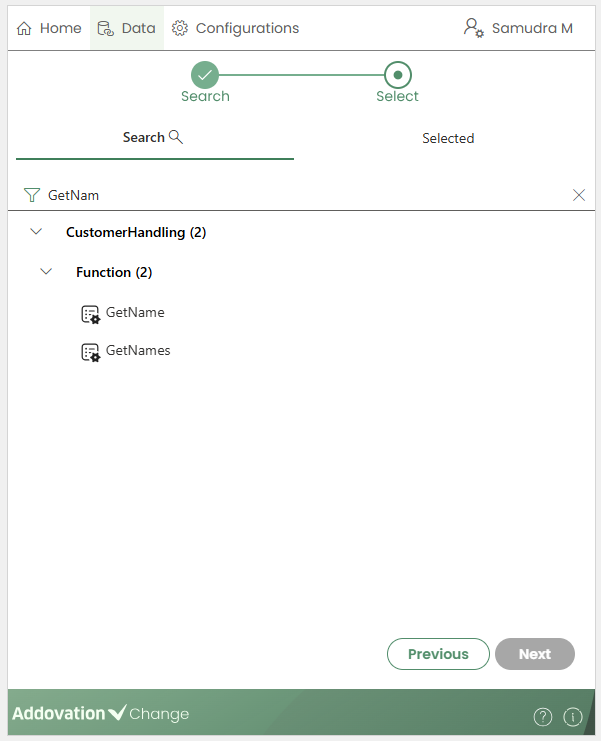Screen dimensions: 601x741
Task: Clear the filter text with X
Action: pyautogui.click(x=579, y=195)
